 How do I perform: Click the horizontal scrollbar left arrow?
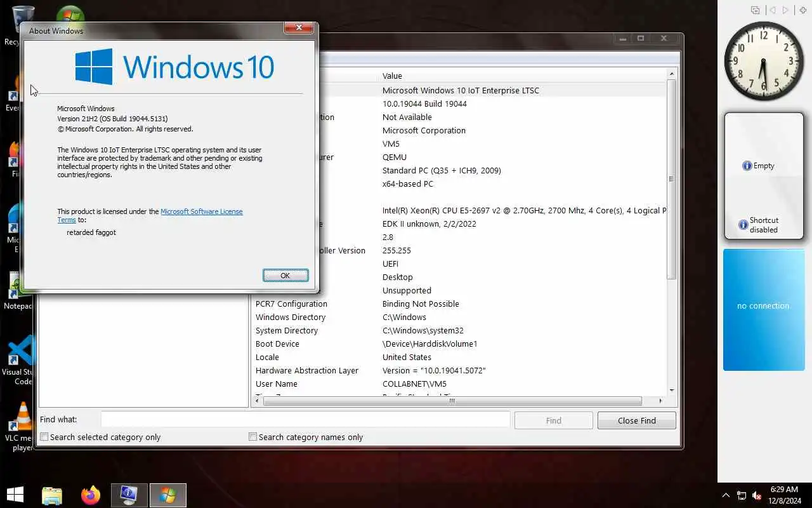pos(258,401)
